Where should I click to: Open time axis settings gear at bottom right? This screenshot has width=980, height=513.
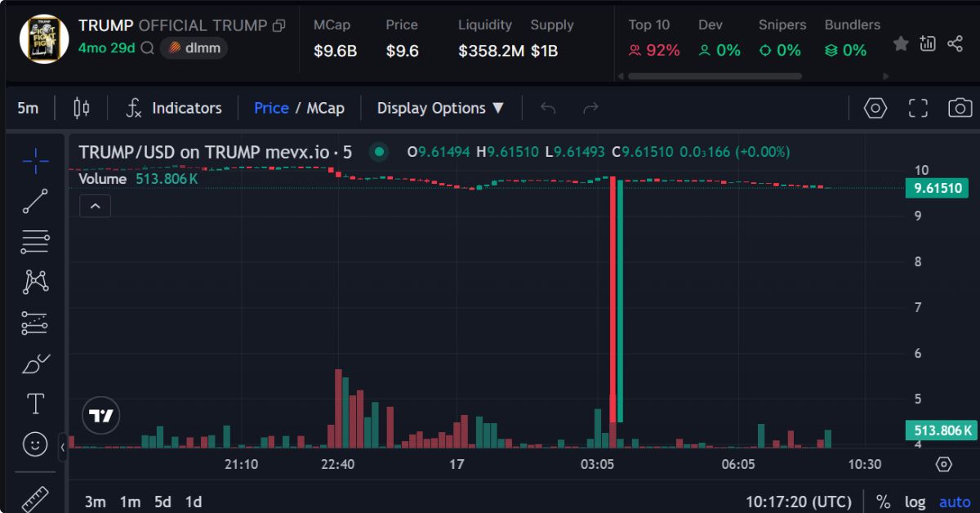pyautogui.click(x=944, y=464)
